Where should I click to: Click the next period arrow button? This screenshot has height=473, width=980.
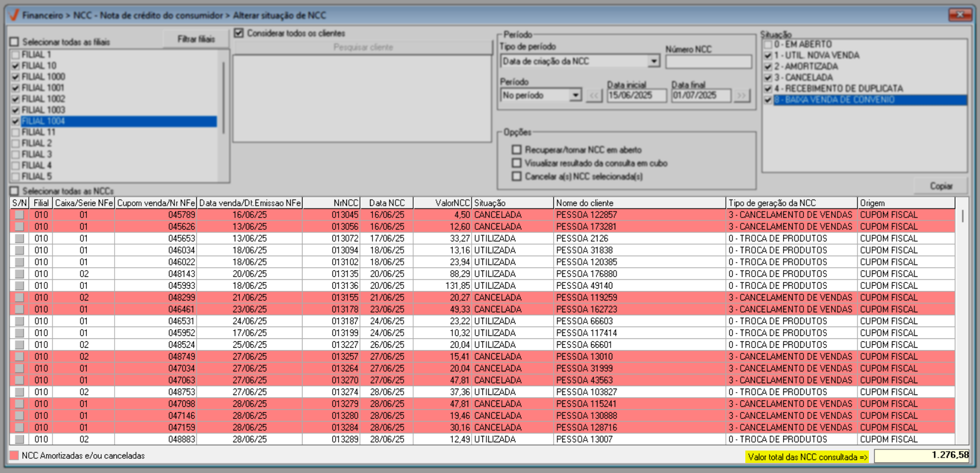pos(741,96)
